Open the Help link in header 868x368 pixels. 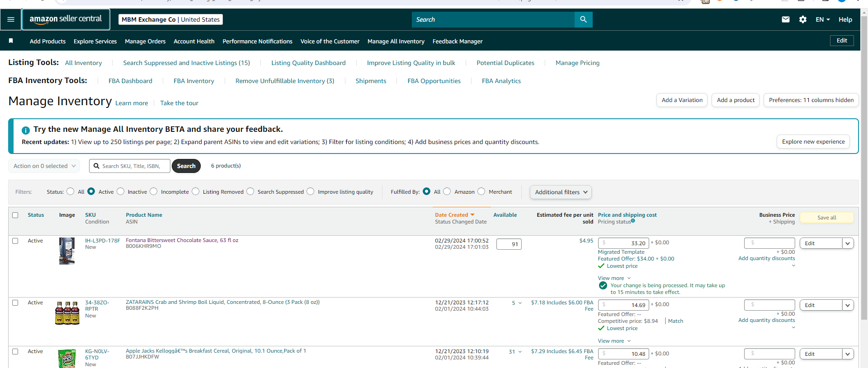click(845, 19)
